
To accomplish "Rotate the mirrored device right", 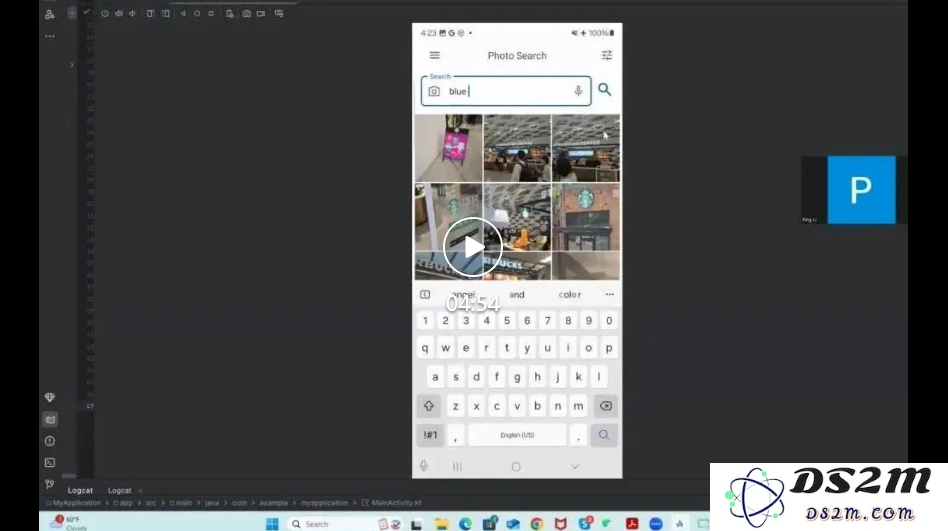I will click(166, 13).
